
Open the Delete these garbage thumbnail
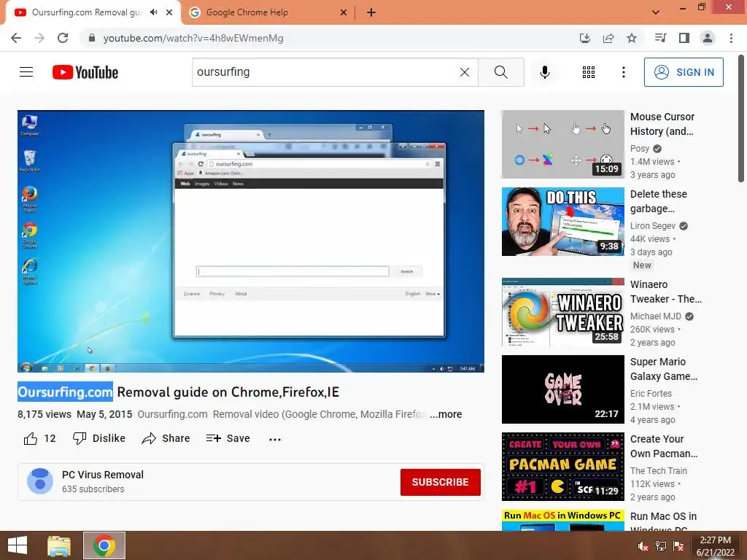tap(562, 222)
